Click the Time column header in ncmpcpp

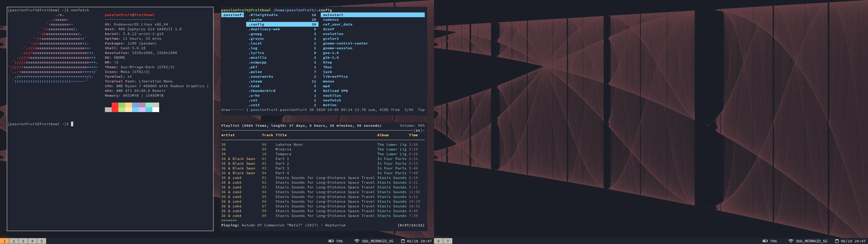pyautogui.click(x=413, y=135)
